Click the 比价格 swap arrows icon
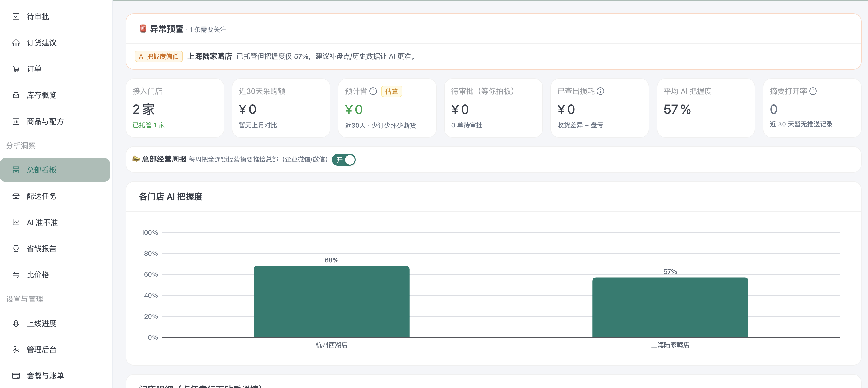The height and width of the screenshot is (388, 868). pyautogui.click(x=16, y=275)
